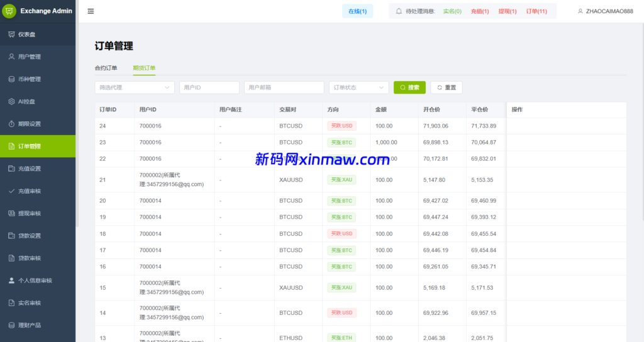Click the 订单管理 document sidebar icon
Screen dimensions: 644x342
(x=11, y=146)
